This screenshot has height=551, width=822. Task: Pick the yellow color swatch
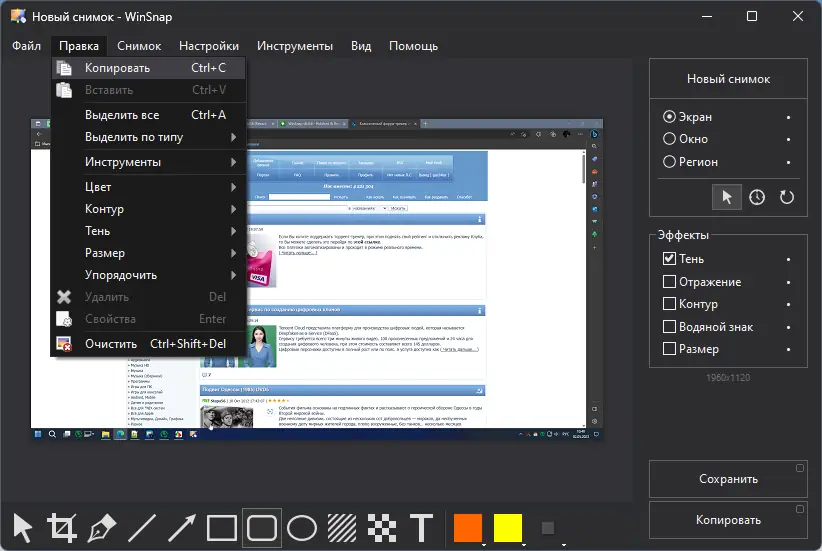[507, 528]
